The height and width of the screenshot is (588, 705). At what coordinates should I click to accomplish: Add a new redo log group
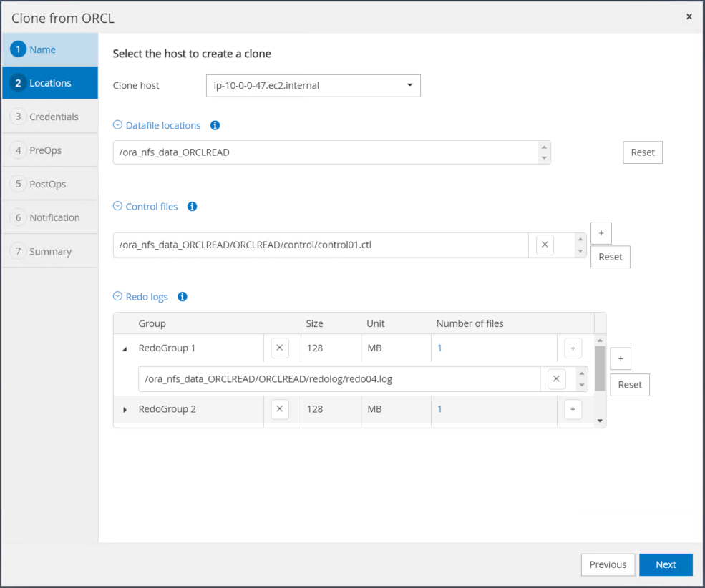[x=620, y=358]
